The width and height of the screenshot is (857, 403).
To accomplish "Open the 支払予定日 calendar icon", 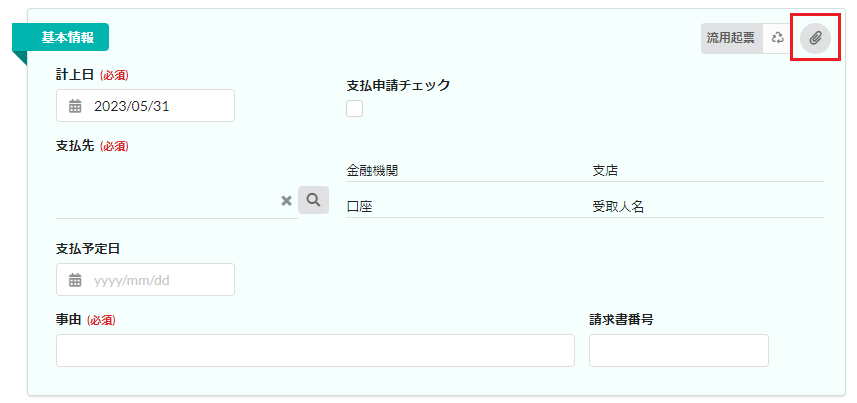I will point(75,280).
